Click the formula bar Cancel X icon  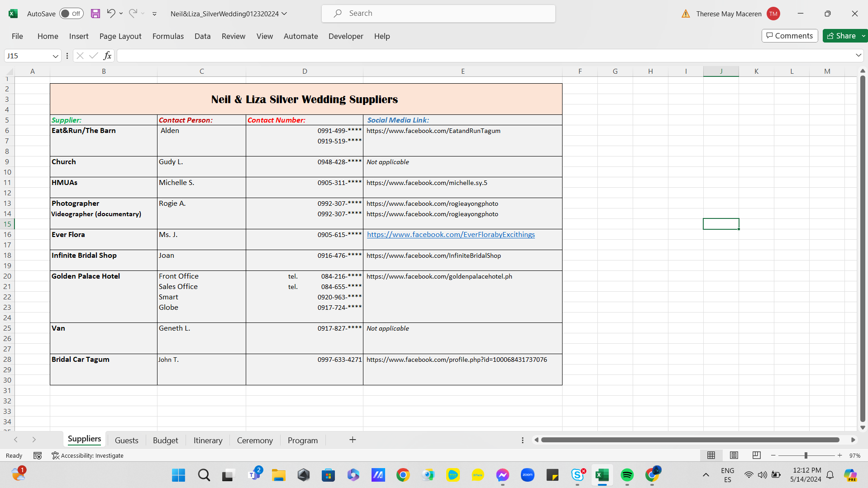coord(80,56)
